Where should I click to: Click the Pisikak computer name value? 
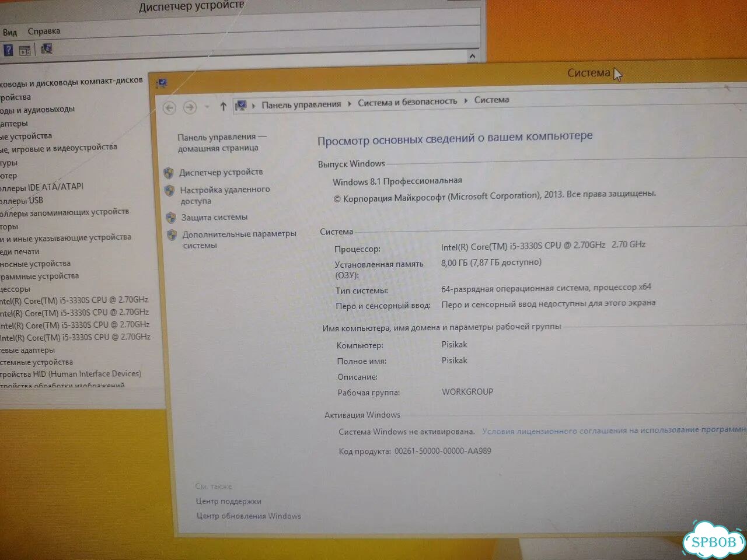tap(454, 344)
